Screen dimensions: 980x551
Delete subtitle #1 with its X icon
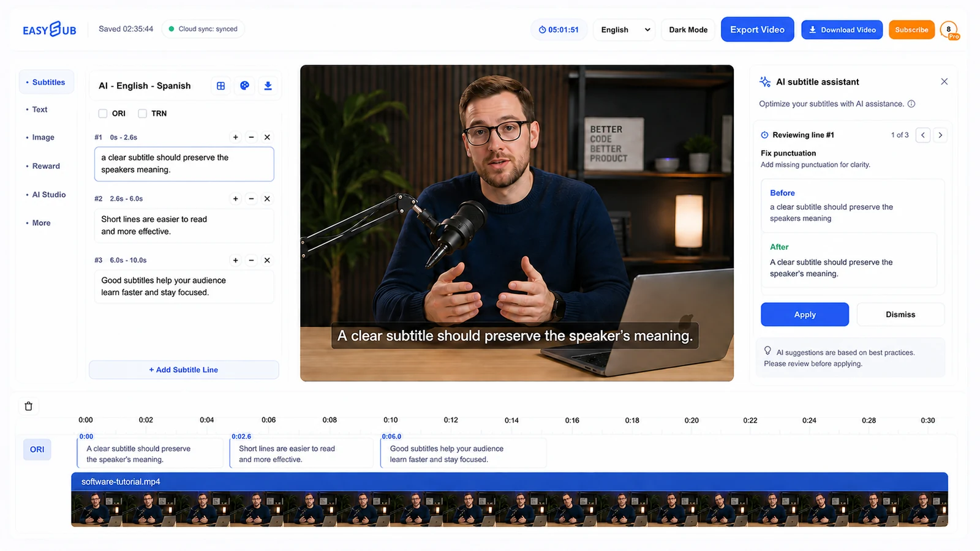(267, 137)
